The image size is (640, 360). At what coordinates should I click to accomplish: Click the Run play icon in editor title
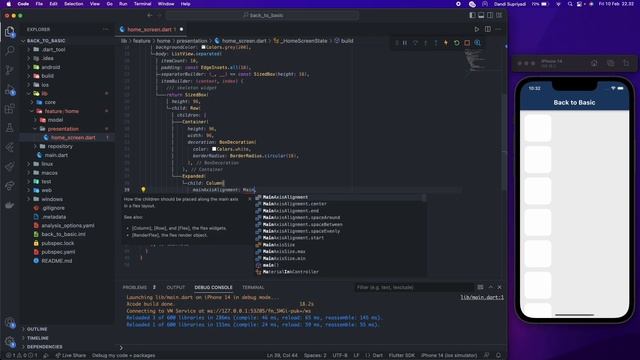[477, 29]
